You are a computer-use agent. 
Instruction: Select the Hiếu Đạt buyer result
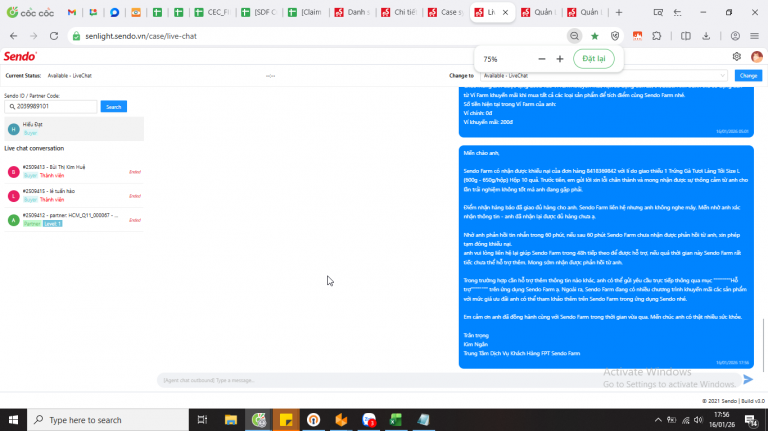tap(74, 129)
